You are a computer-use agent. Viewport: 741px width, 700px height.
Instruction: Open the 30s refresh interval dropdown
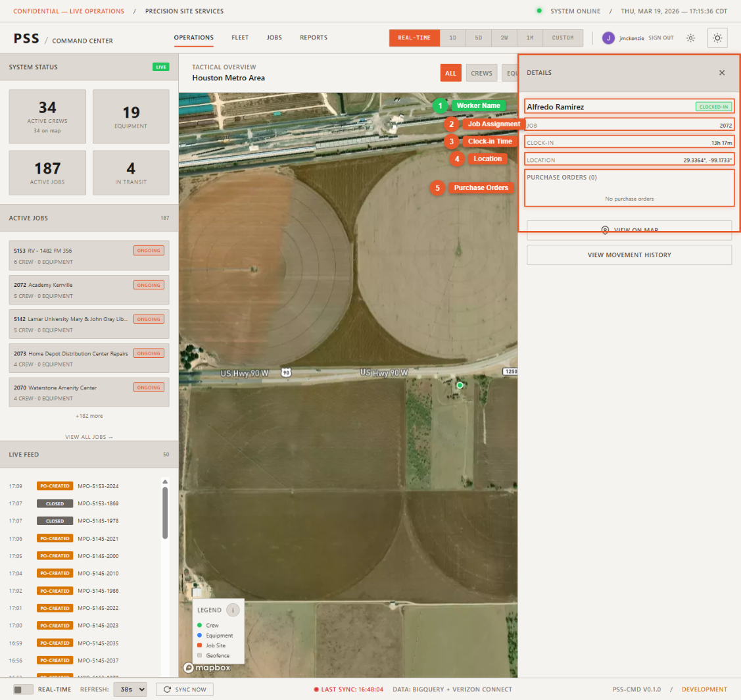click(x=130, y=689)
